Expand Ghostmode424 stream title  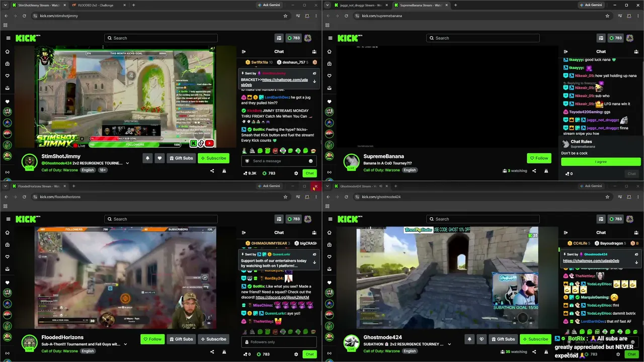[x=448, y=344]
